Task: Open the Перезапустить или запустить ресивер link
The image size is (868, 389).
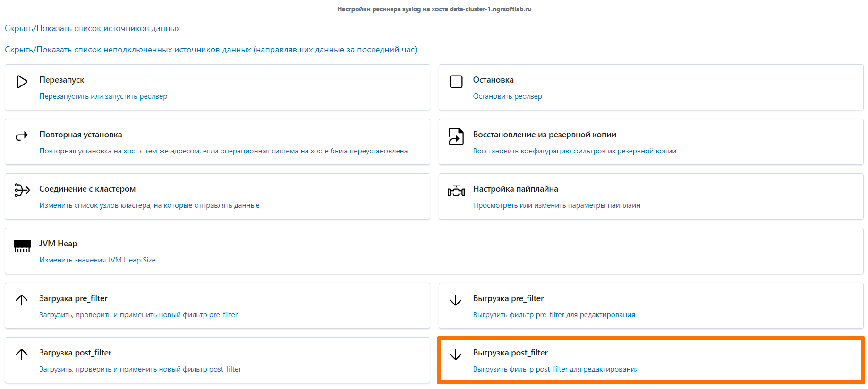Action: 103,96
